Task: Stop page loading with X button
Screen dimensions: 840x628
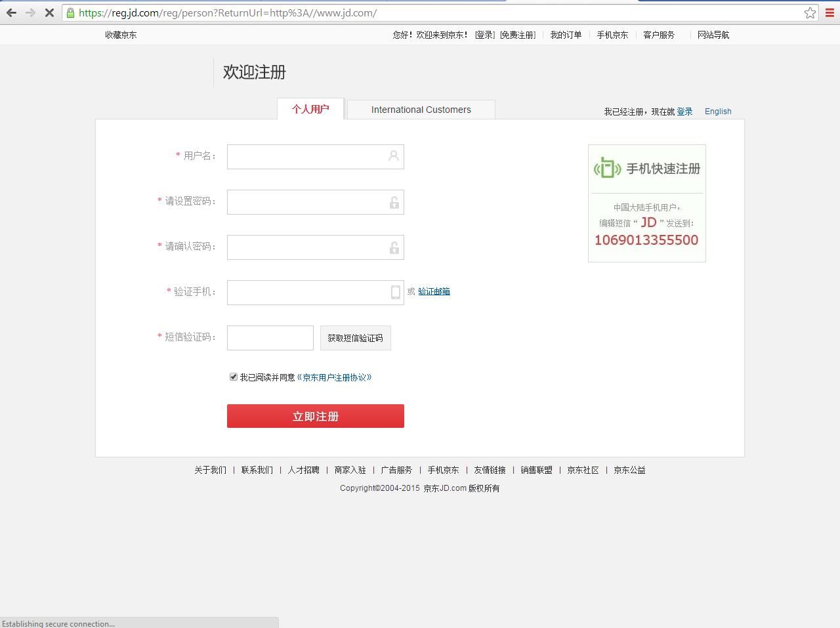Action: (x=49, y=12)
